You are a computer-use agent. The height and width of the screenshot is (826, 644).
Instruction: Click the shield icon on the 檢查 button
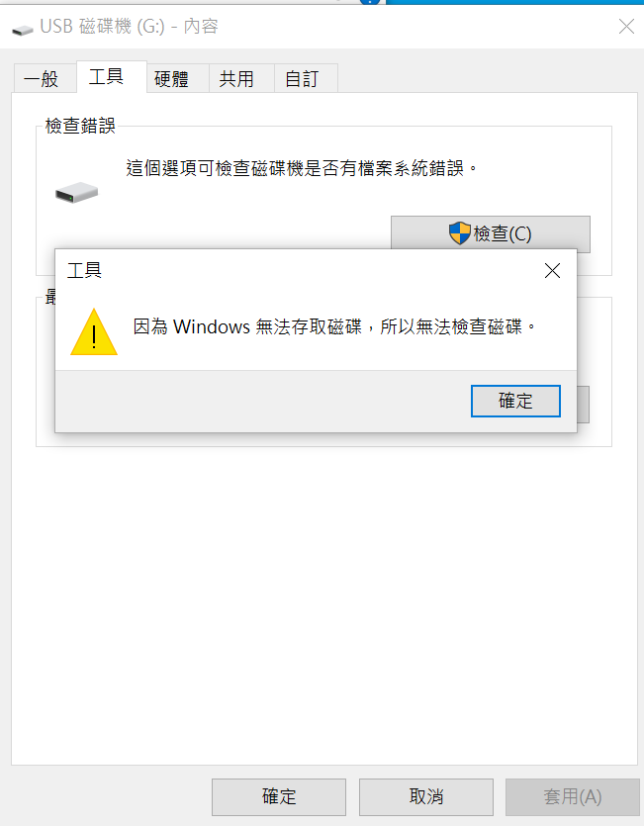(x=460, y=233)
